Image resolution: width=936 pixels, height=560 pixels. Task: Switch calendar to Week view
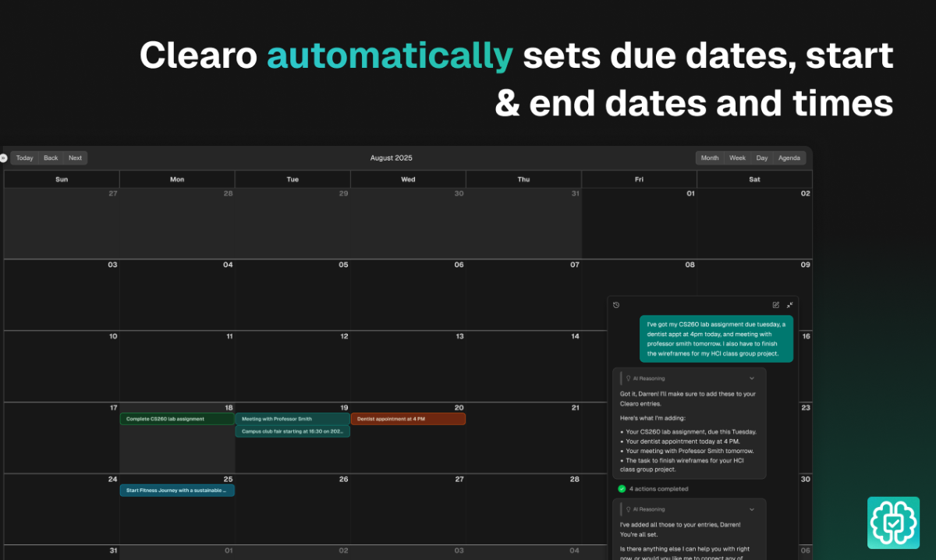(737, 158)
